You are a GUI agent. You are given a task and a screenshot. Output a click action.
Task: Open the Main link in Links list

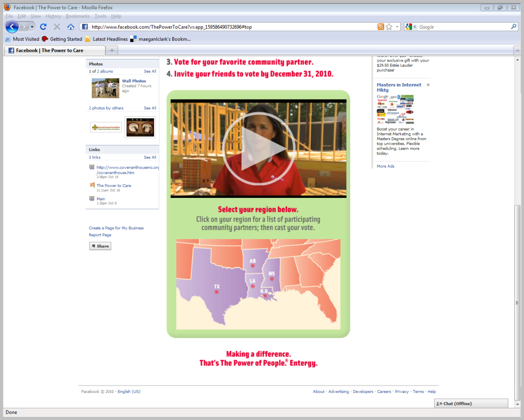coord(101,199)
